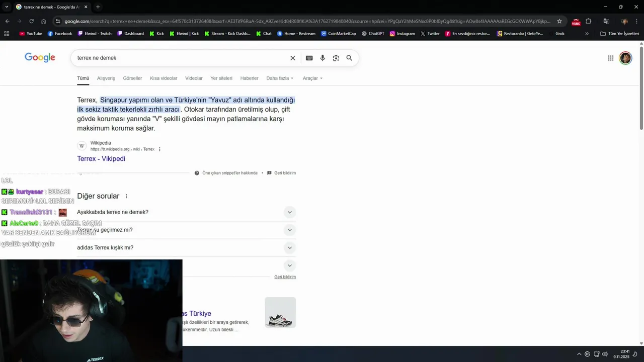The width and height of the screenshot is (644, 362).
Task: Show hidden system tray icons
Action: [x=579, y=354]
